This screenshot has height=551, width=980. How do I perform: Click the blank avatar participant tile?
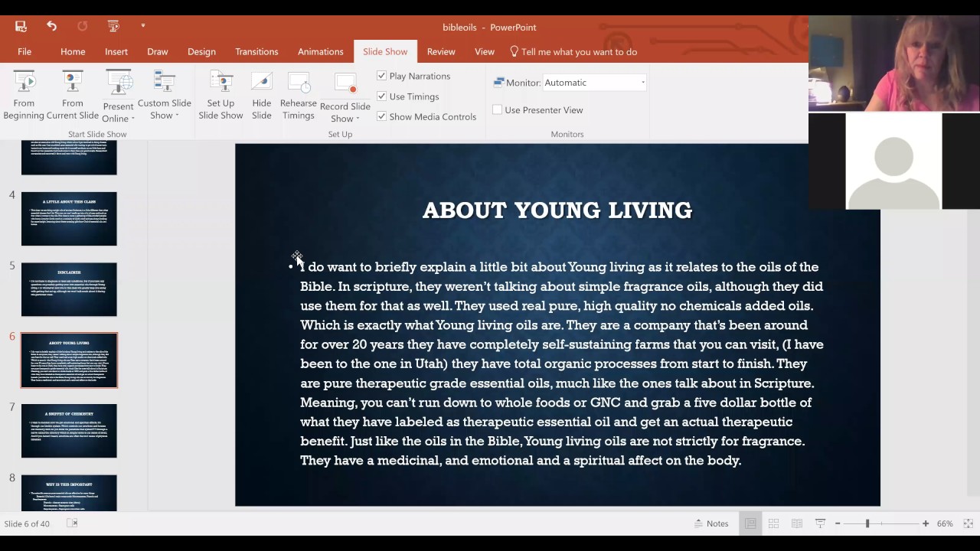(893, 161)
